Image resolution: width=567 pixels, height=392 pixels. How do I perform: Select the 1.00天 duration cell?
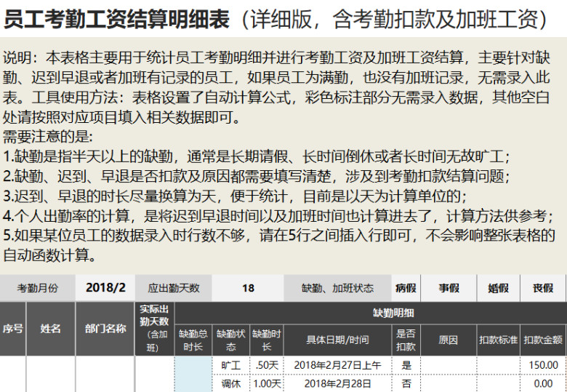(267, 383)
